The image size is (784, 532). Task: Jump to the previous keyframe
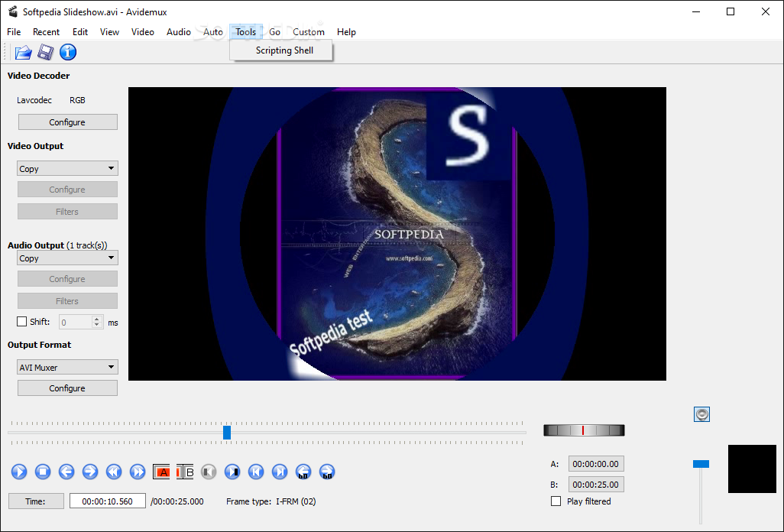[114, 472]
